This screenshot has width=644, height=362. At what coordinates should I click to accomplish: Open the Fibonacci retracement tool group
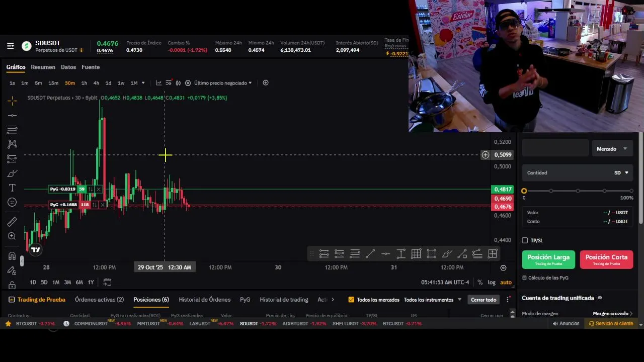coord(12,130)
